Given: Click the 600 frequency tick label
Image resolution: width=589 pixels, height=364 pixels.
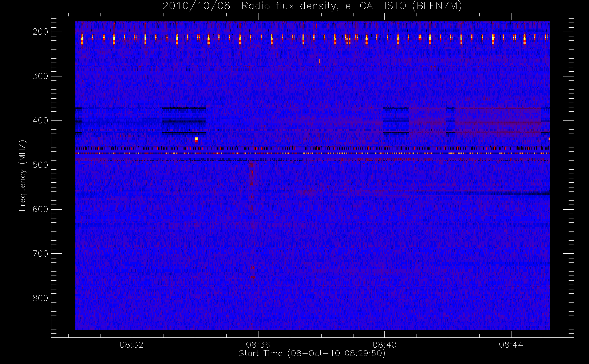Looking at the screenshot, I should (40, 209).
